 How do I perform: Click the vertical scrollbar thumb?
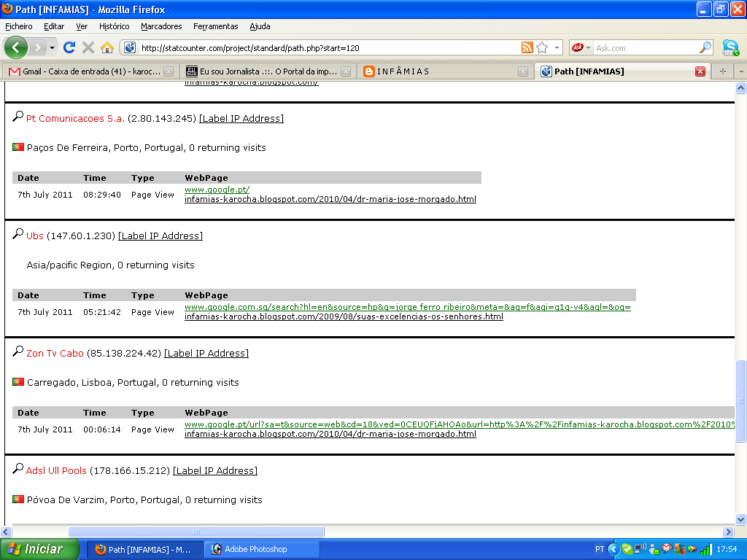(741, 402)
